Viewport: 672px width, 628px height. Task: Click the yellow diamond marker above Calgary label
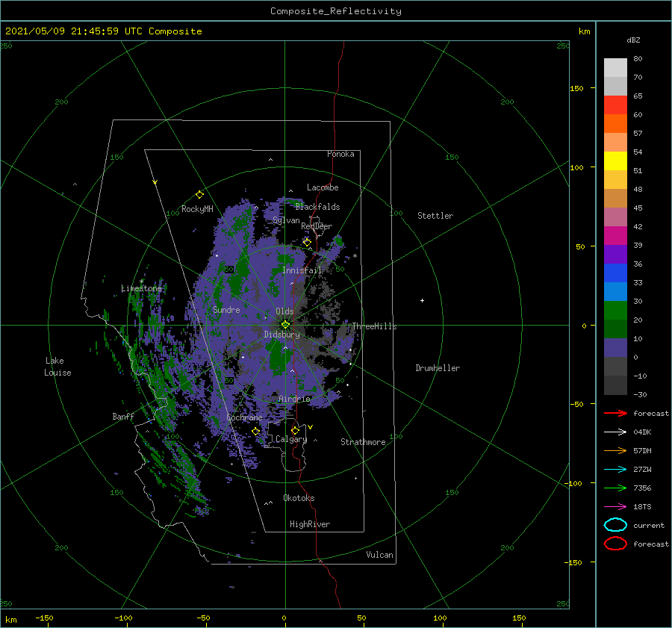[295, 430]
